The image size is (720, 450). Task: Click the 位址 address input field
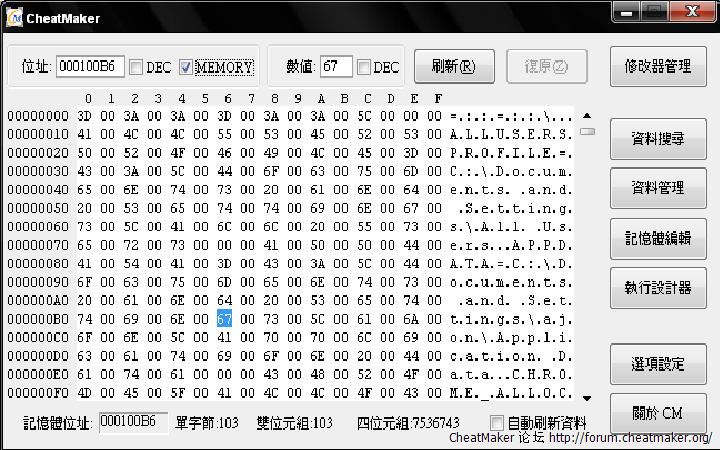coord(90,67)
